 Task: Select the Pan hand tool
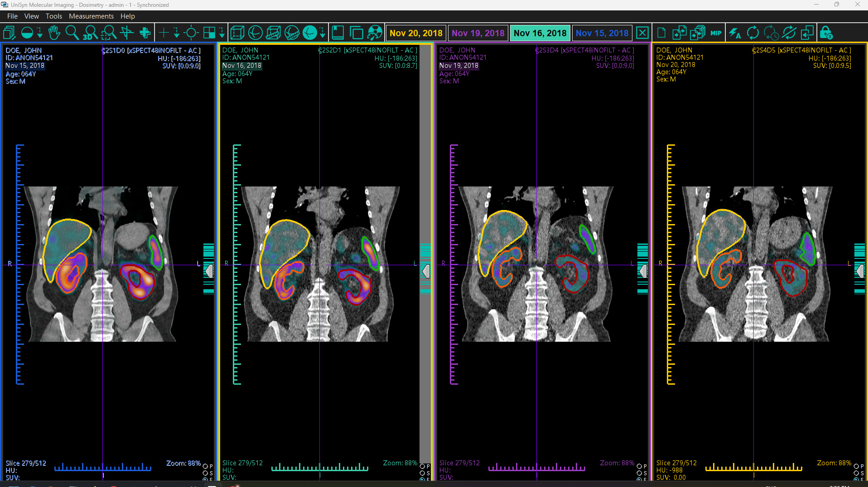coord(54,33)
